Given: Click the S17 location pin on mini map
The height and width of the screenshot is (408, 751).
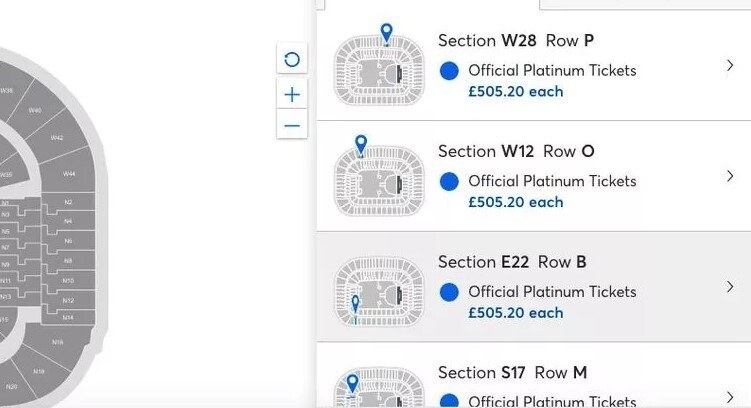Looking at the screenshot, I should coord(353,384).
